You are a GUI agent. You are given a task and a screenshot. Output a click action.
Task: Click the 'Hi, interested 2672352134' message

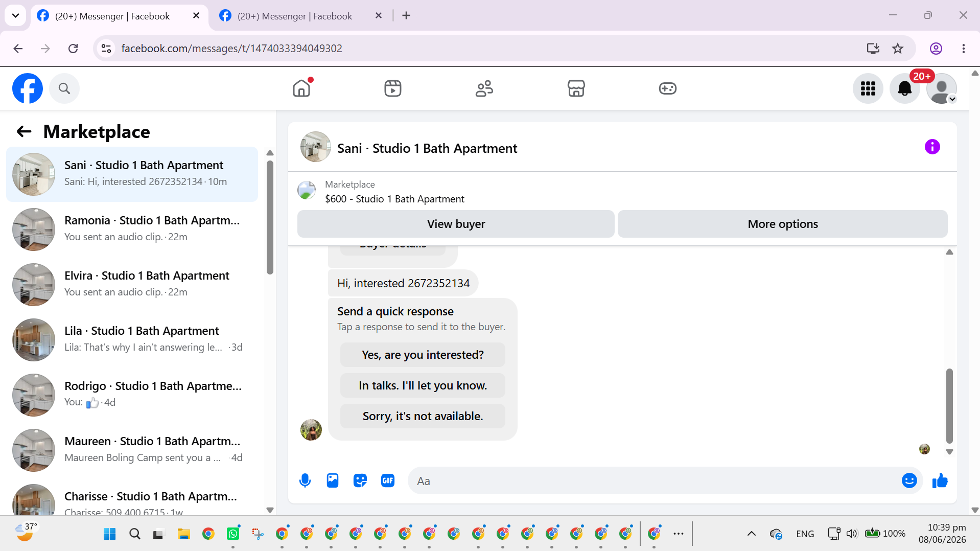pos(403,283)
